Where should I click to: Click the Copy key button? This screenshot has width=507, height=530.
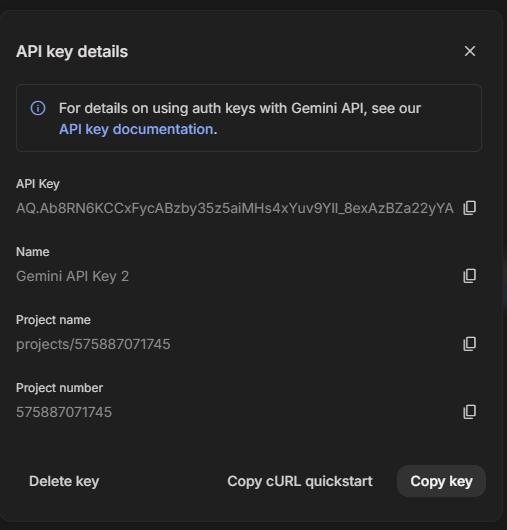[x=441, y=481]
